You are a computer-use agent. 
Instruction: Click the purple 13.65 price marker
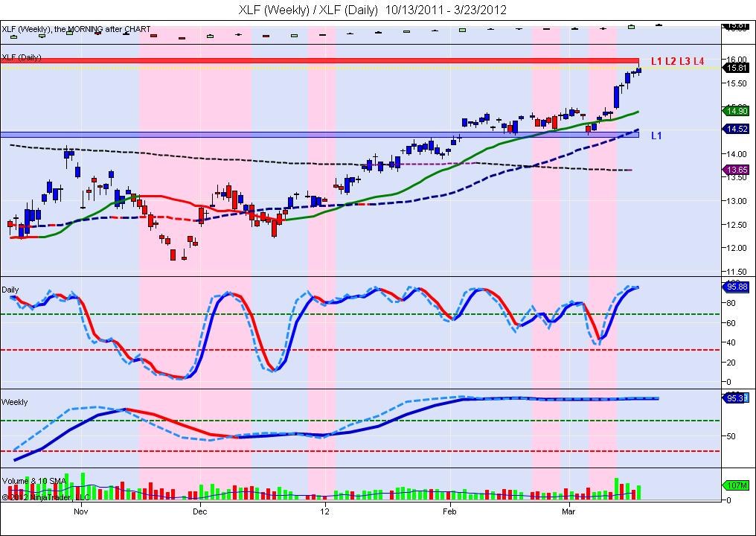point(737,170)
